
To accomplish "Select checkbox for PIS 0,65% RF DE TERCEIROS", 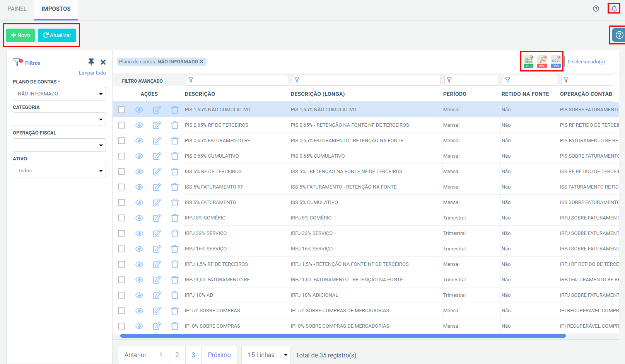I will pos(121,125).
